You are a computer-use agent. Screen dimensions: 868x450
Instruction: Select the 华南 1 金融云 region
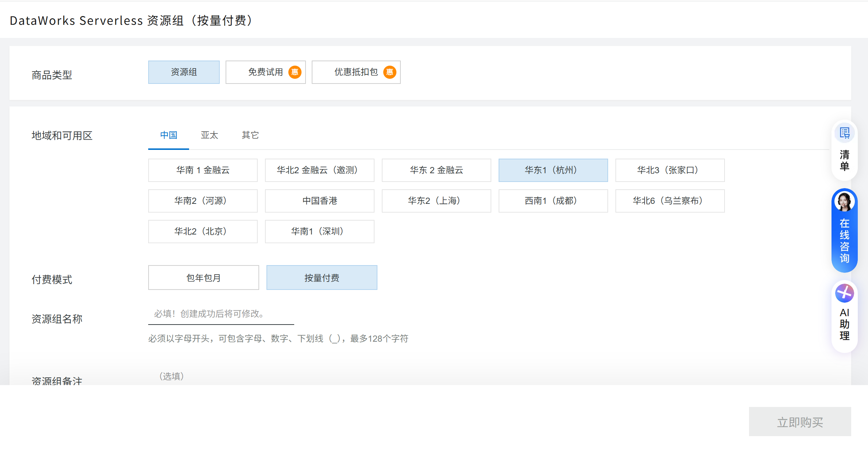(203, 170)
